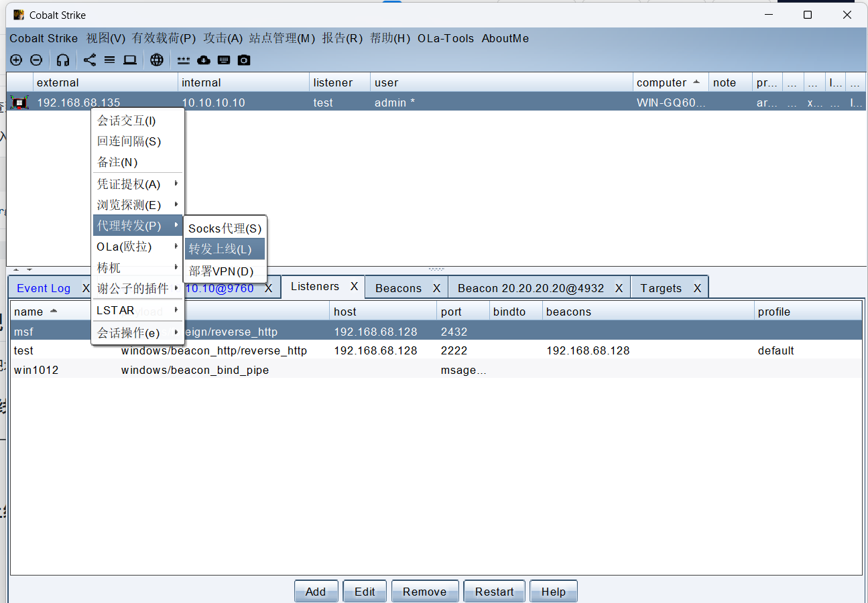Click the globe web icon in toolbar
Screen dimensions: 868x603
coord(157,60)
